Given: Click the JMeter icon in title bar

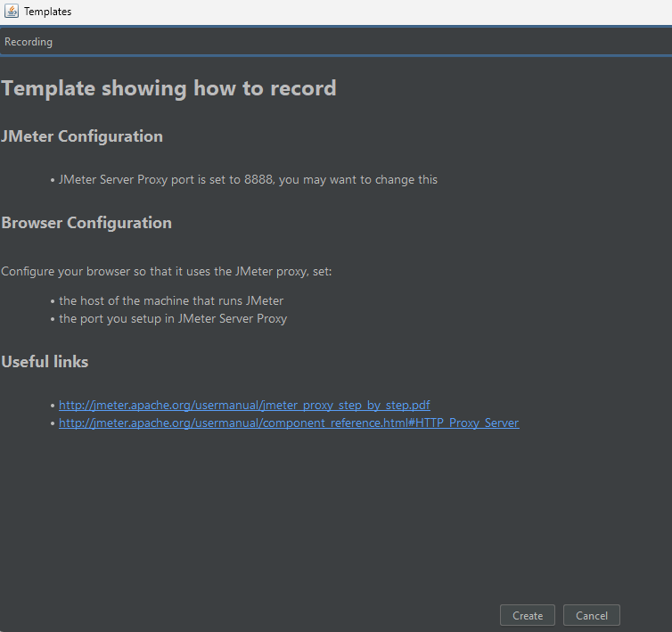Looking at the screenshot, I should coord(12,12).
